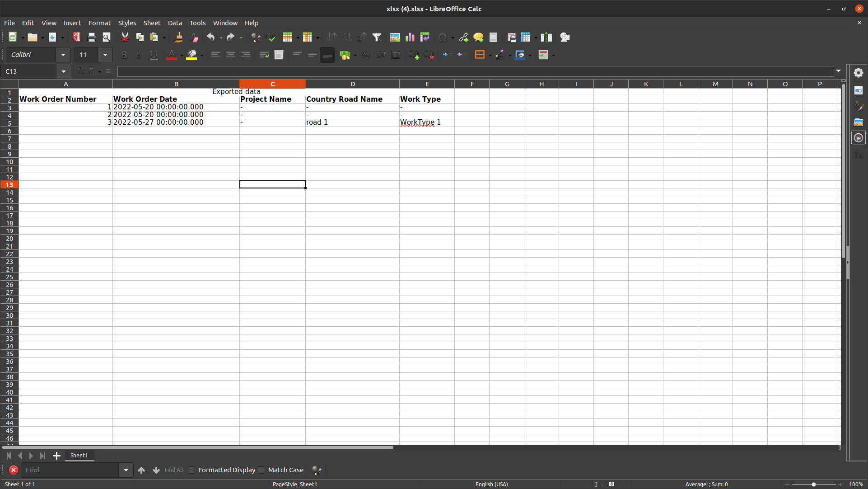Click Format as Percent icon
The width and height of the screenshot is (868, 489).
point(366,55)
